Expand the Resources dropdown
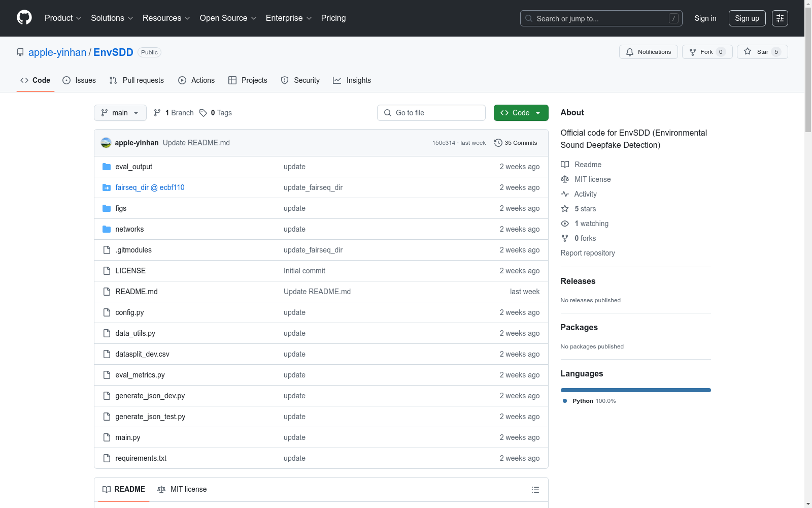 [166, 18]
